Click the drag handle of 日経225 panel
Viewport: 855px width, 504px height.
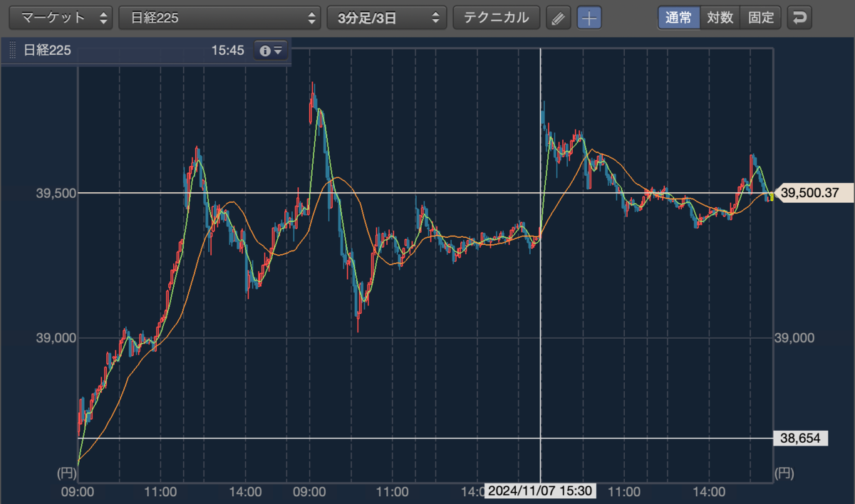coord(11,51)
